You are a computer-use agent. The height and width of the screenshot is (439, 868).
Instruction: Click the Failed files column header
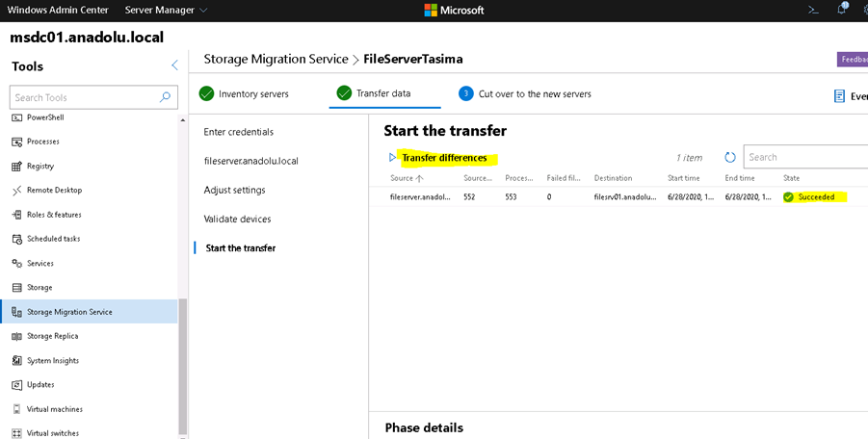coord(564,178)
